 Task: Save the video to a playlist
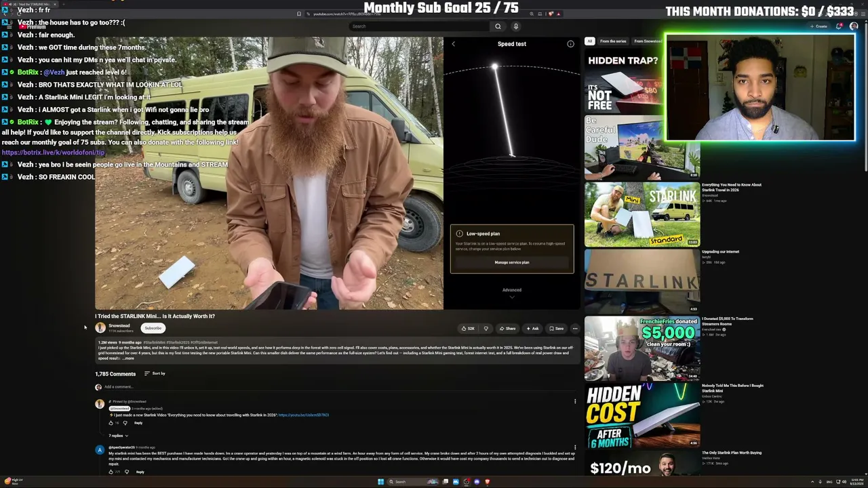tap(557, 329)
